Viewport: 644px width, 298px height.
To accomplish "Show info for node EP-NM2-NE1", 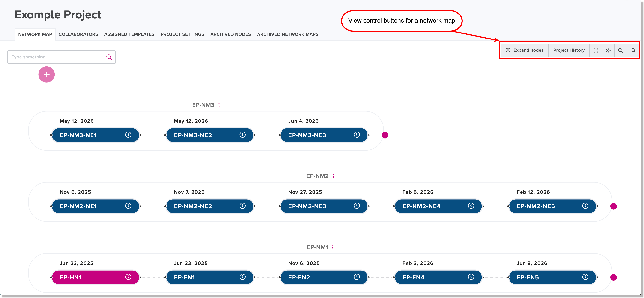I will click(x=128, y=206).
